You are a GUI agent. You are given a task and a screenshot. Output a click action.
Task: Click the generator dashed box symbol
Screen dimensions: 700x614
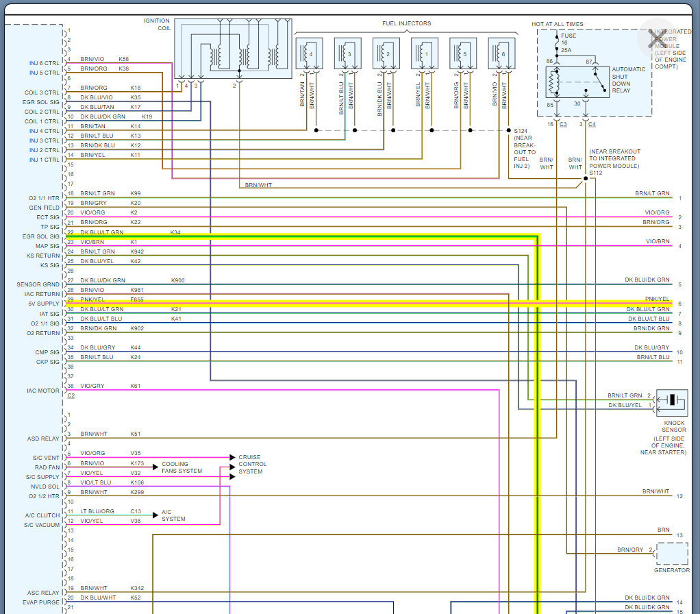(x=673, y=554)
